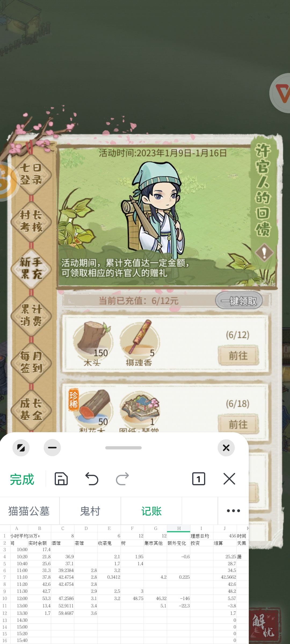Open more sheet options via the three dots
Image resolution: width=290 pixels, height=644 pixels.
233,511
